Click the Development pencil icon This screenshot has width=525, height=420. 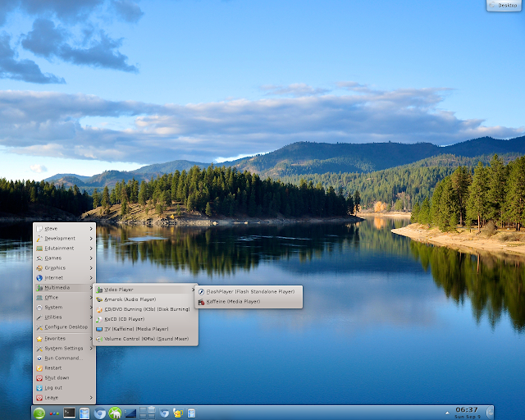tap(39, 239)
